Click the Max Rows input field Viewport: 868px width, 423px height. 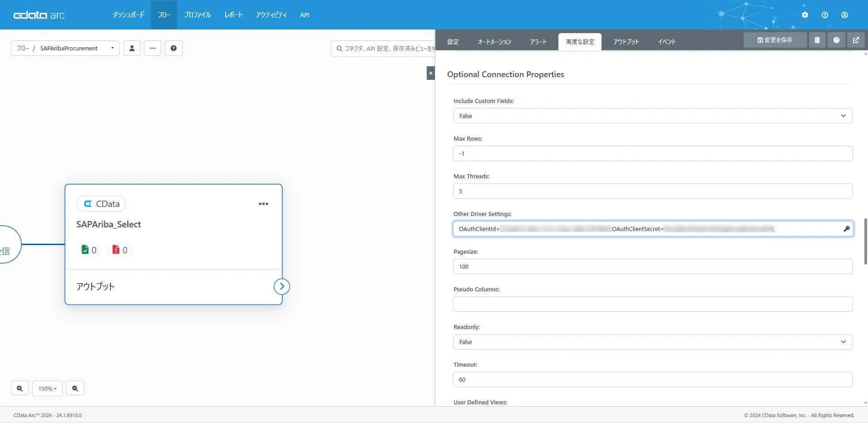653,153
